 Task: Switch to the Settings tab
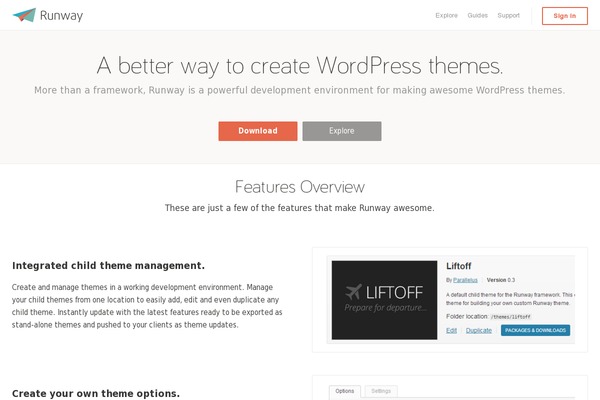[380, 391]
